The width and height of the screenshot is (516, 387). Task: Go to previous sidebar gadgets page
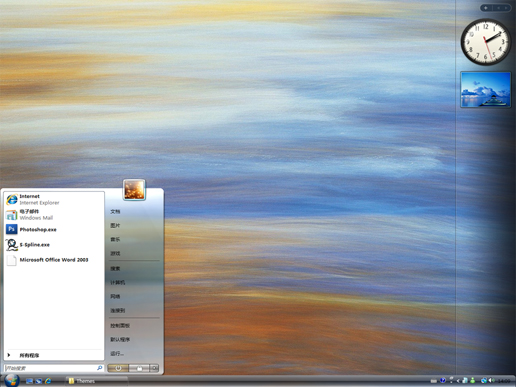point(498,8)
